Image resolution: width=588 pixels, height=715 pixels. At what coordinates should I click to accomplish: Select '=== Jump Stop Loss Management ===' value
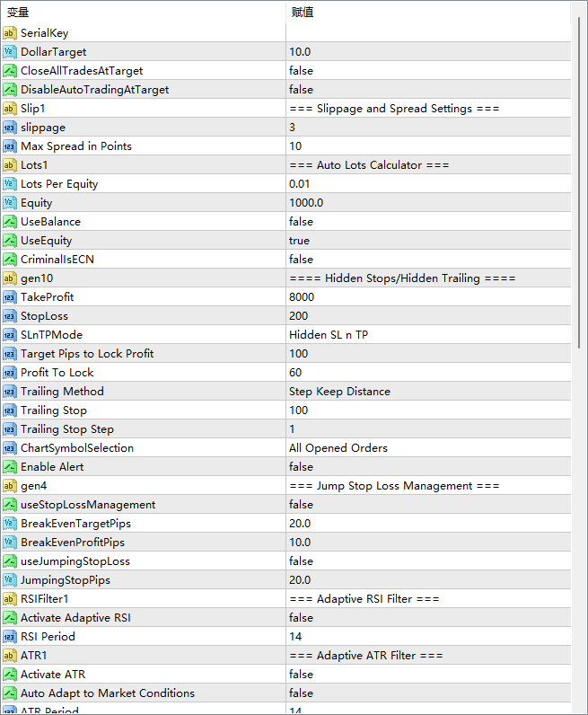tap(394, 486)
